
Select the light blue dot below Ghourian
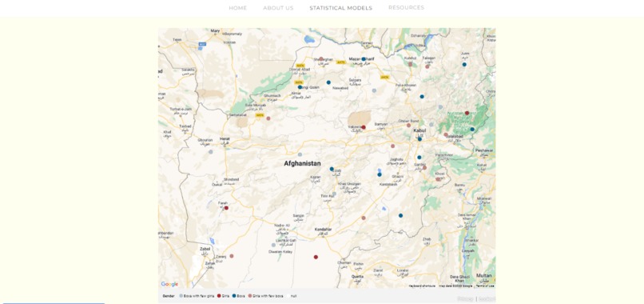click(x=211, y=152)
